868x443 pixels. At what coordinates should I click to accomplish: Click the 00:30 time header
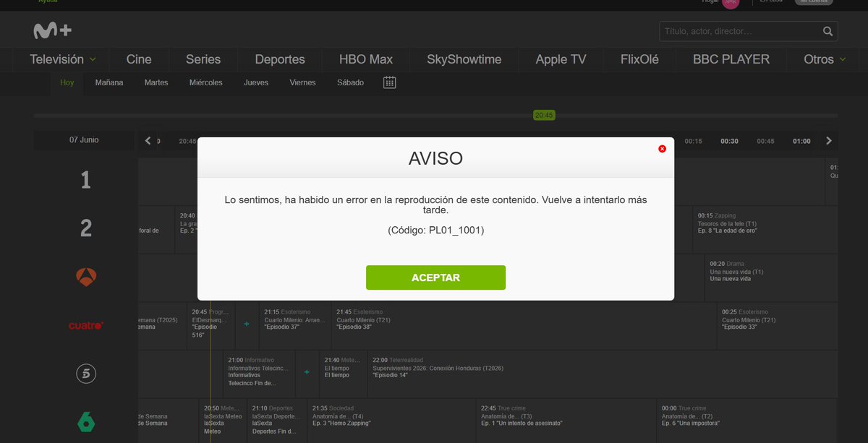729,142
